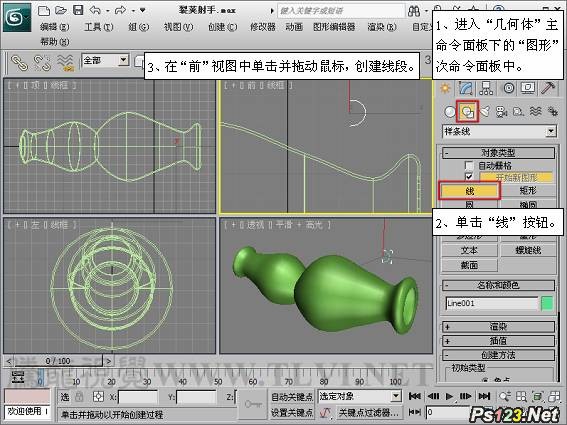Screen dimensions: 567x425
Task: Switch to the Motion panel icon
Action: pyautogui.click(x=508, y=88)
